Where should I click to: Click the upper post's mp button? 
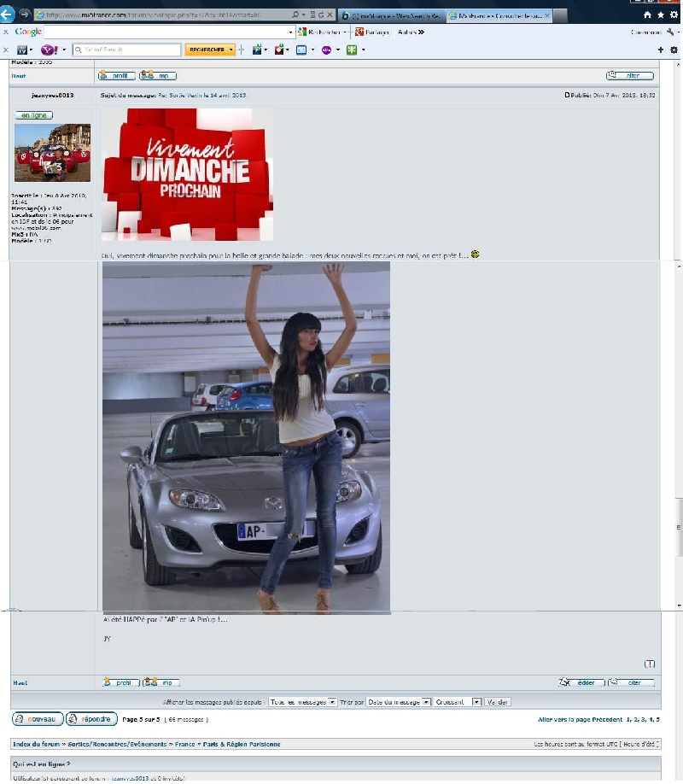[x=158, y=75]
